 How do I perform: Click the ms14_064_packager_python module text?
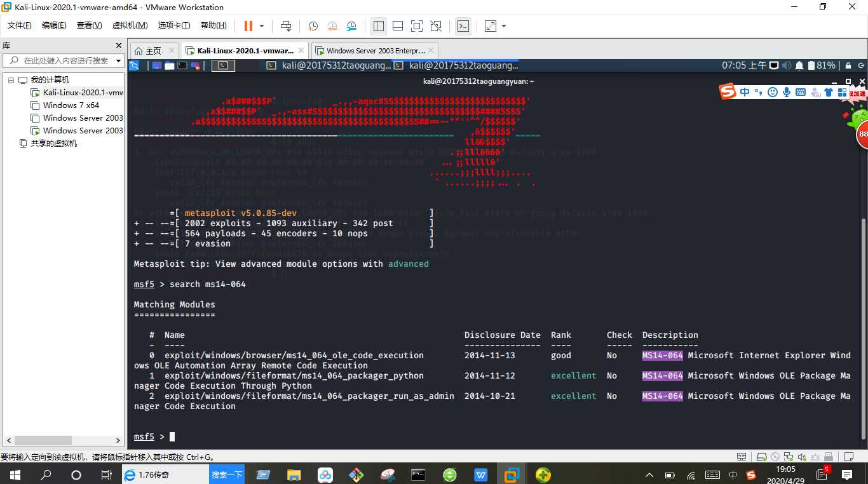point(294,375)
